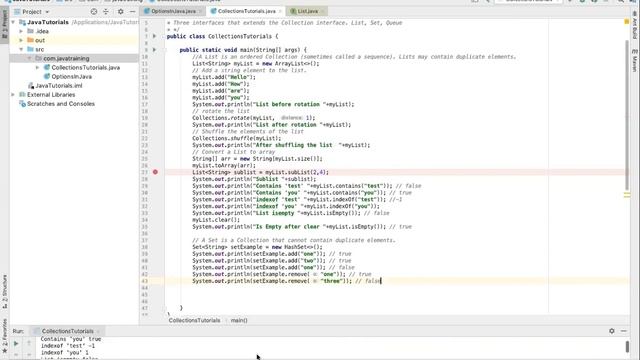Run the CollectionsTutorials class from its gutter arrow
Image resolution: width=640 pixels, height=360 pixels.
pyautogui.click(x=154, y=36)
